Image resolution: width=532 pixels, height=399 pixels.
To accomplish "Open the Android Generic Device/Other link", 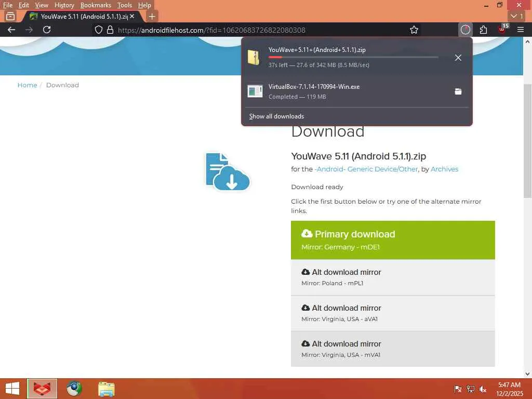I will click(366, 169).
